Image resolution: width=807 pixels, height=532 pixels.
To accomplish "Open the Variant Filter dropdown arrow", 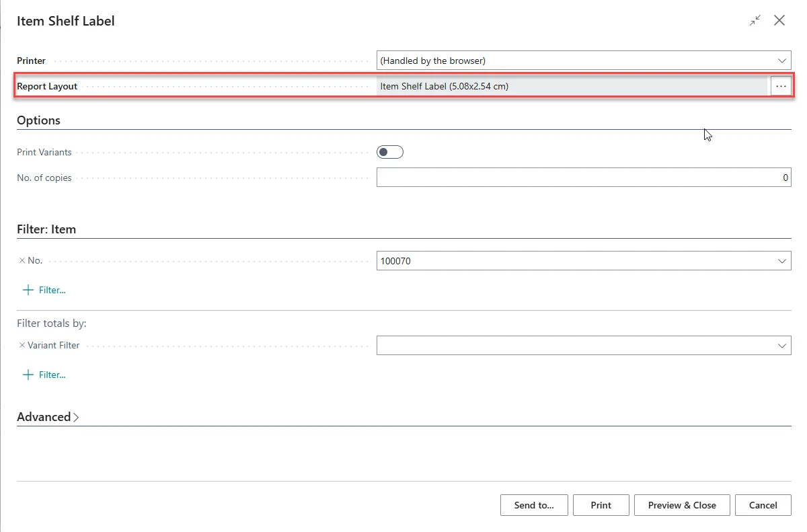I will [782, 346].
